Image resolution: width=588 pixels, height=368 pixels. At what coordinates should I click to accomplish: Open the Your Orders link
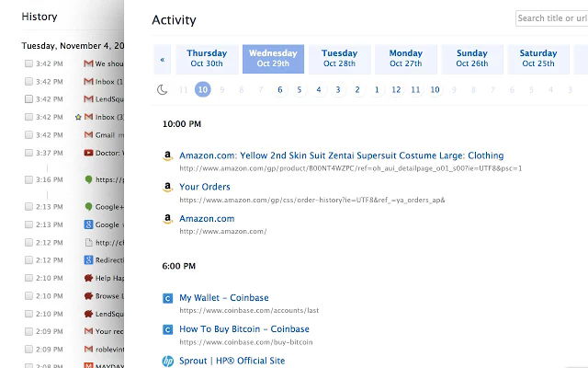coord(205,187)
